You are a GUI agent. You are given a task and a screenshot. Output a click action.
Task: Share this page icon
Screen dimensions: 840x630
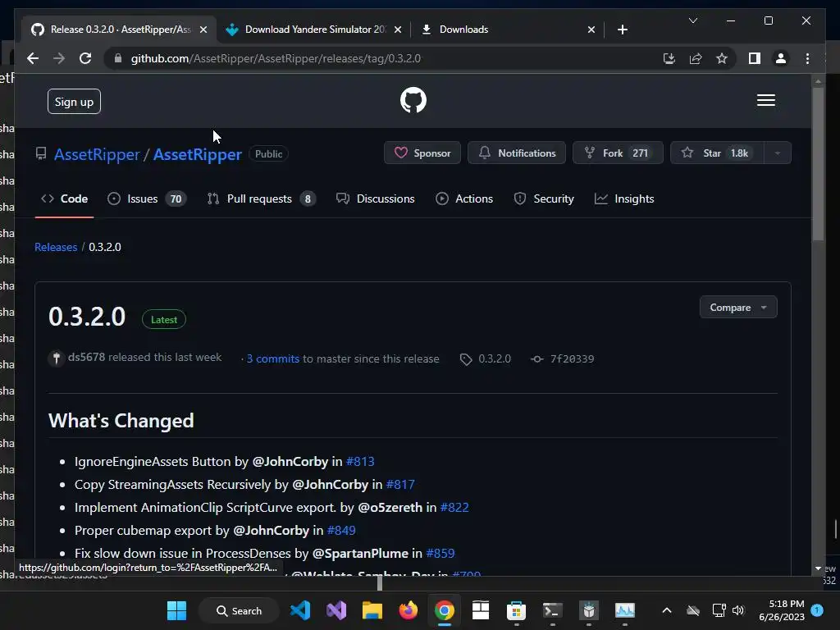point(696,58)
